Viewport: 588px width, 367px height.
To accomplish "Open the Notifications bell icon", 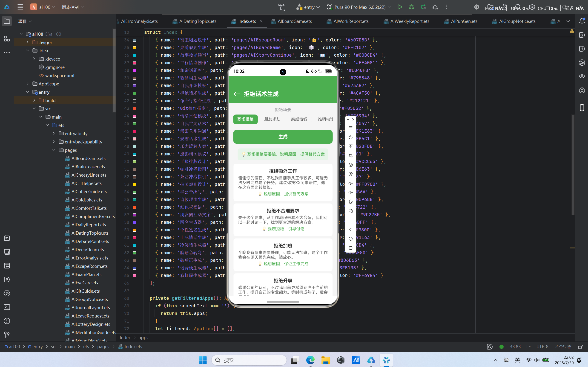I will coord(582,21).
